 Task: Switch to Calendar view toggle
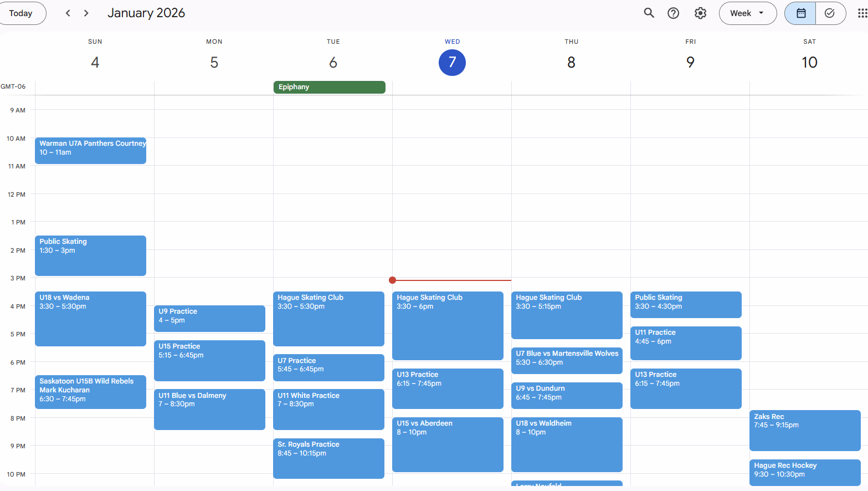click(800, 13)
